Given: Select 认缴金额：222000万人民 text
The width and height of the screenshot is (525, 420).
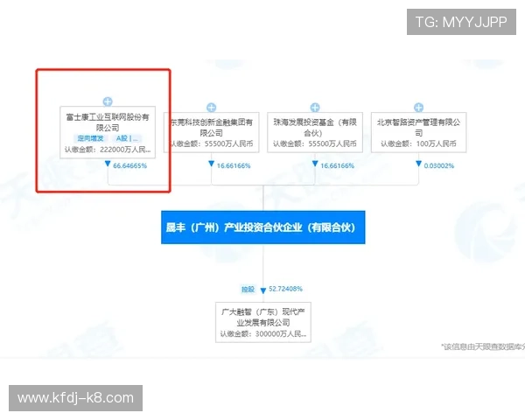Looking at the screenshot, I should coord(108,150).
